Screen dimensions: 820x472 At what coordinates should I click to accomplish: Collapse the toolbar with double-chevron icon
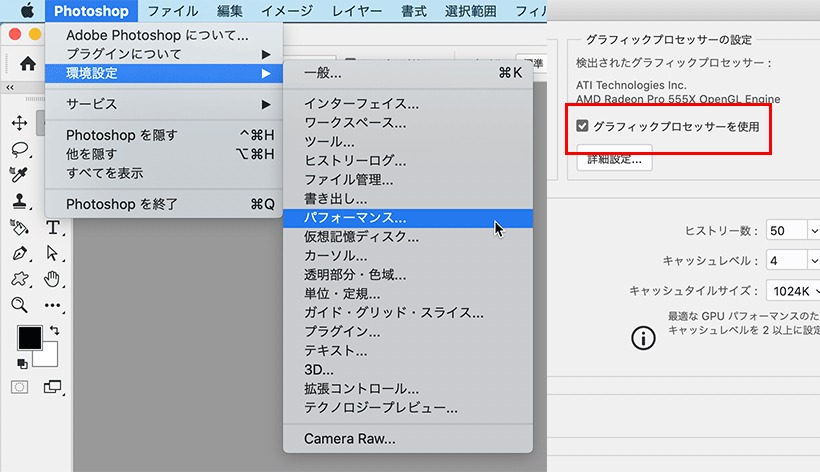point(9,87)
